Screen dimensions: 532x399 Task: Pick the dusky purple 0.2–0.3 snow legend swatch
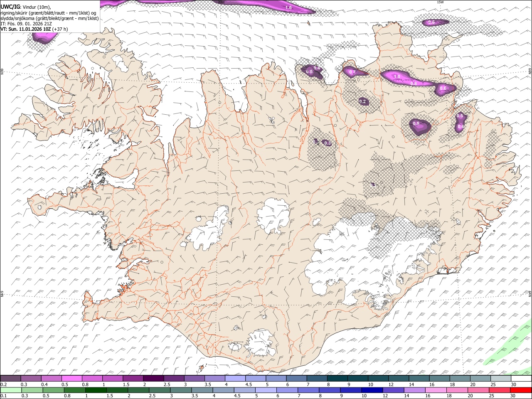[x=10, y=378]
